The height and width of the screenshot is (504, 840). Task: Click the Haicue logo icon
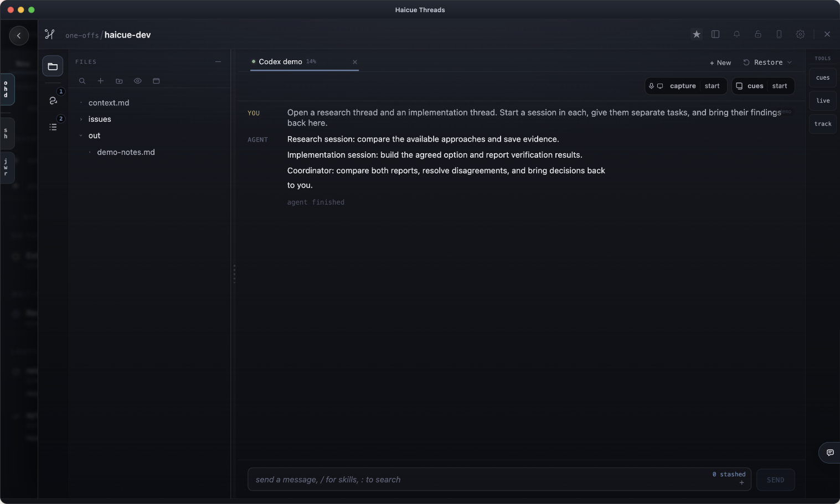tap(50, 34)
